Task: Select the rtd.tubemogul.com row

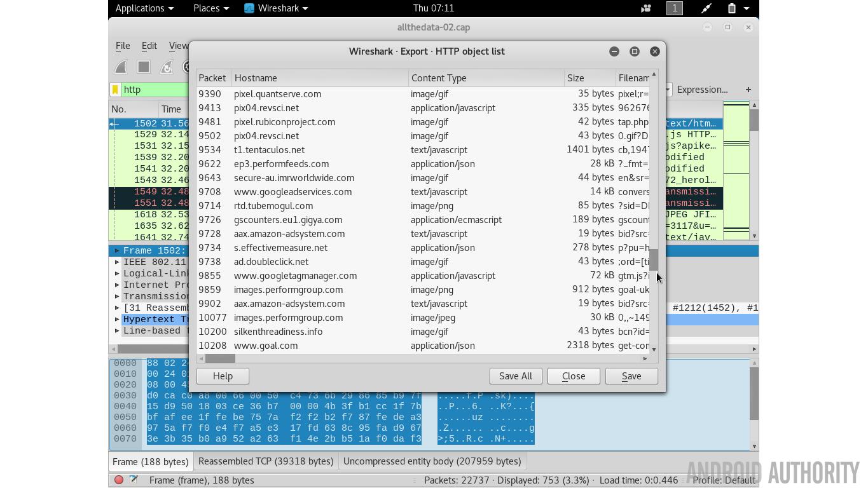Action: pos(423,206)
